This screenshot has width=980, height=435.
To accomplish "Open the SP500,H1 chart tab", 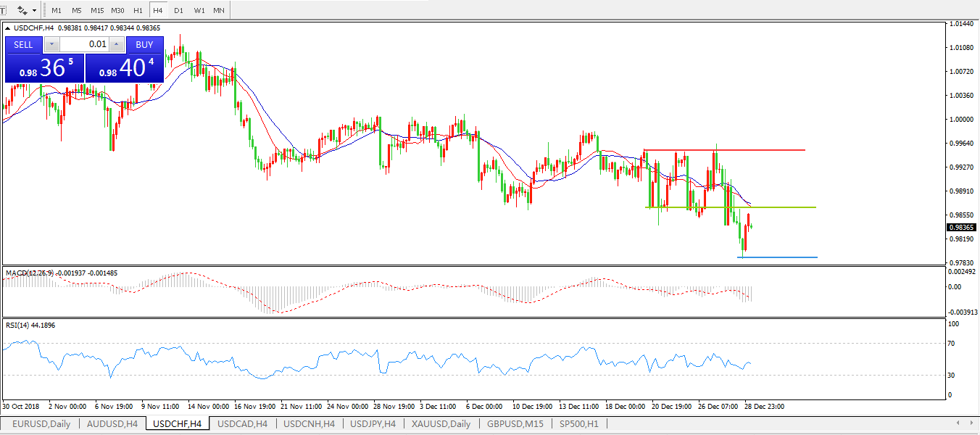I will coord(578,423).
